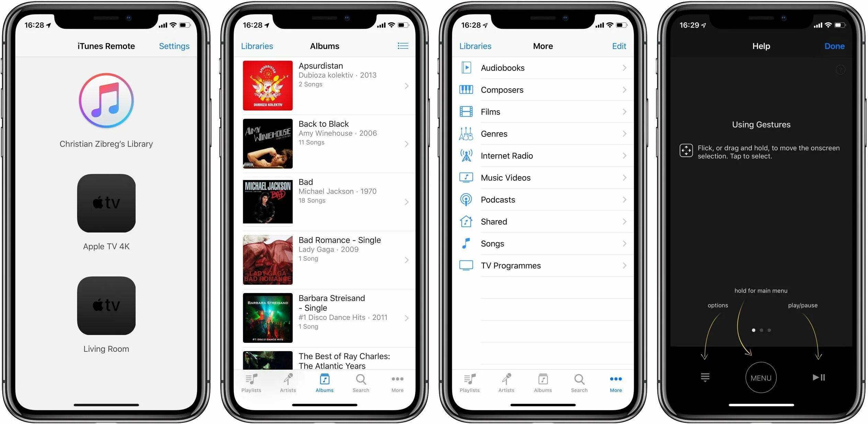Screen dimensions: 868x424
Task: Select Audiobooks category
Action: [543, 68]
